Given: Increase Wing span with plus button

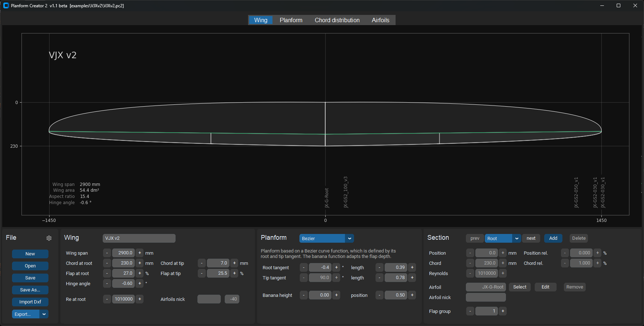Looking at the screenshot, I should pyautogui.click(x=140, y=253).
